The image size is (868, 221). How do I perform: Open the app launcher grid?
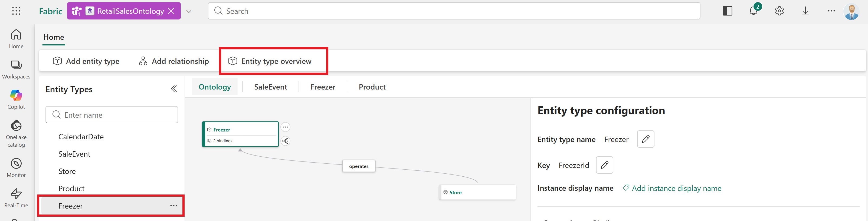[x=16, y=11]
